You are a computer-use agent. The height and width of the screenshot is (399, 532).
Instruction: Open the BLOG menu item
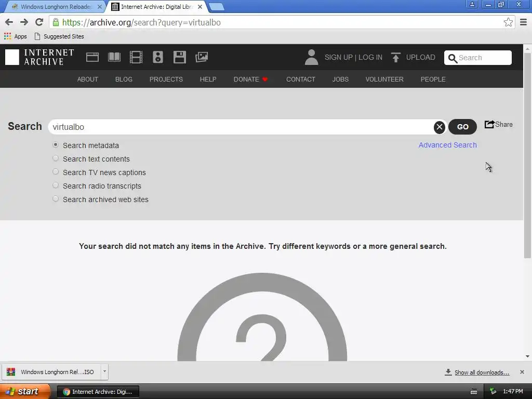[124, 79]
